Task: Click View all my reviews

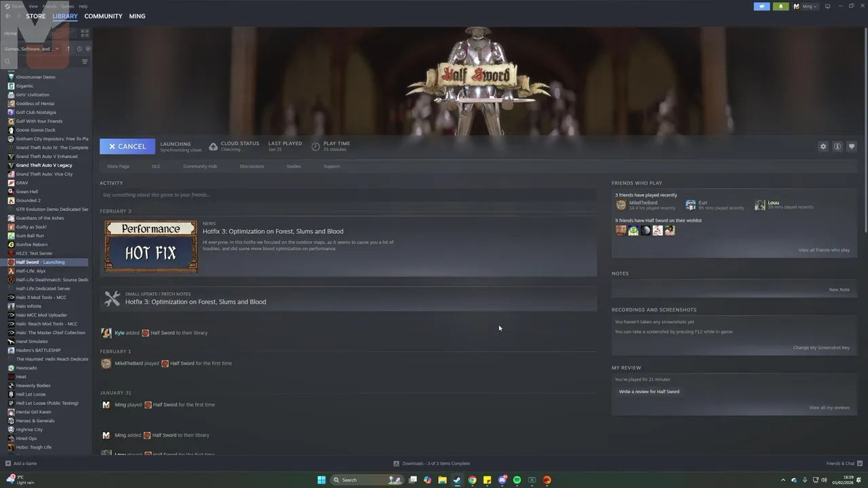Action: 829,408
